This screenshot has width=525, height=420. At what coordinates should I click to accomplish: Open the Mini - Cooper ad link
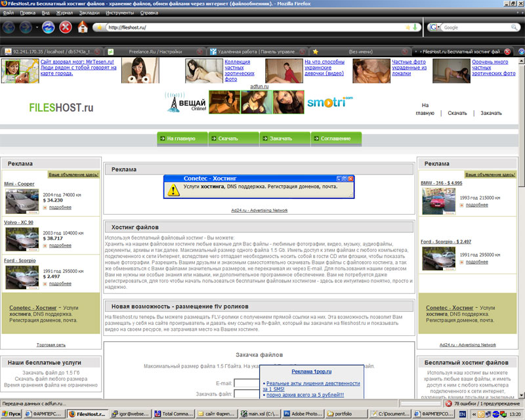click(19, 184)
